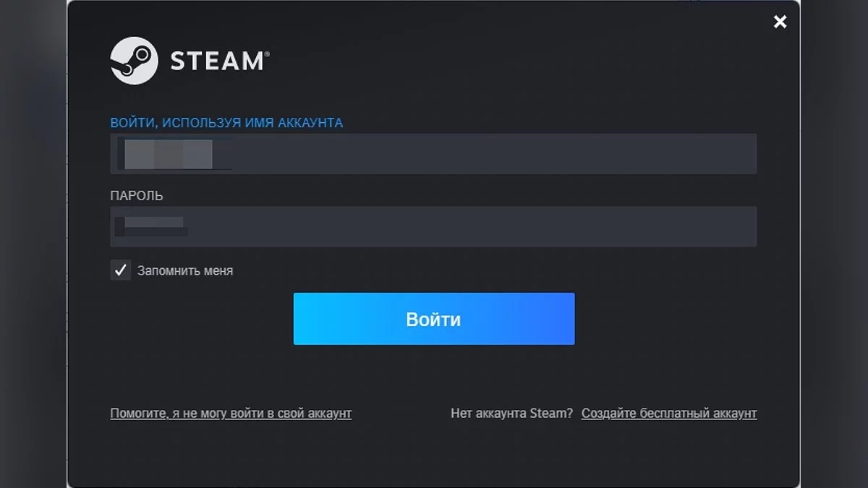Image resolution: width=868 pixels, height=488 pixels.
Task: Follow the Создайте бесплатный аккаунт link
Action: (669, 414)
